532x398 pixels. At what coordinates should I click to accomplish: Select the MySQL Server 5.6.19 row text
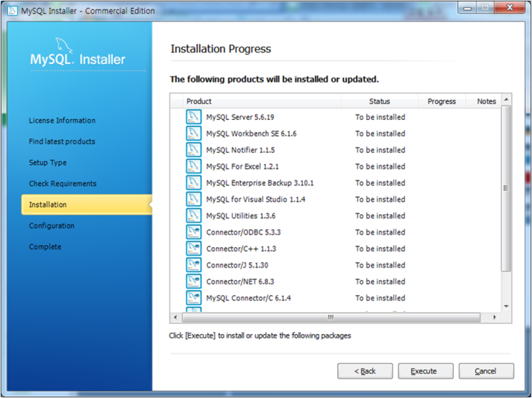coord(240,117)
